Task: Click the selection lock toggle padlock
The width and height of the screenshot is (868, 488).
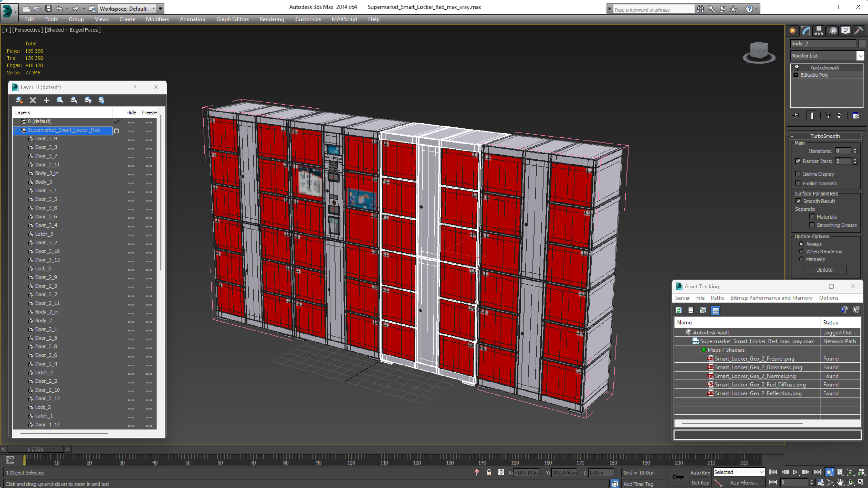Action: tap(489, 472)
